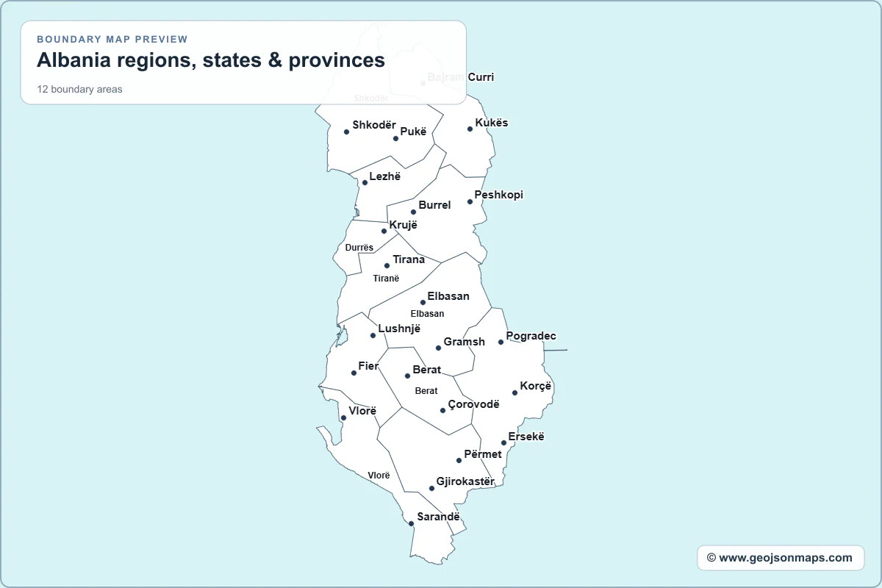This screenshot has width=882, height=588.
Task: Click the Korçë city marker dot
Action: [514, 392]
